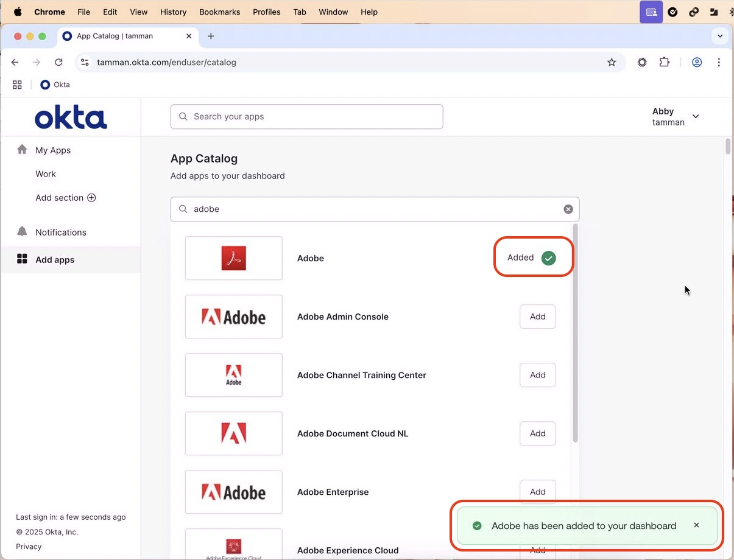Go to My Apps in sidebar
Viewport: 734px width, 560px height.
pyautogui.click(x=53, y=150)
